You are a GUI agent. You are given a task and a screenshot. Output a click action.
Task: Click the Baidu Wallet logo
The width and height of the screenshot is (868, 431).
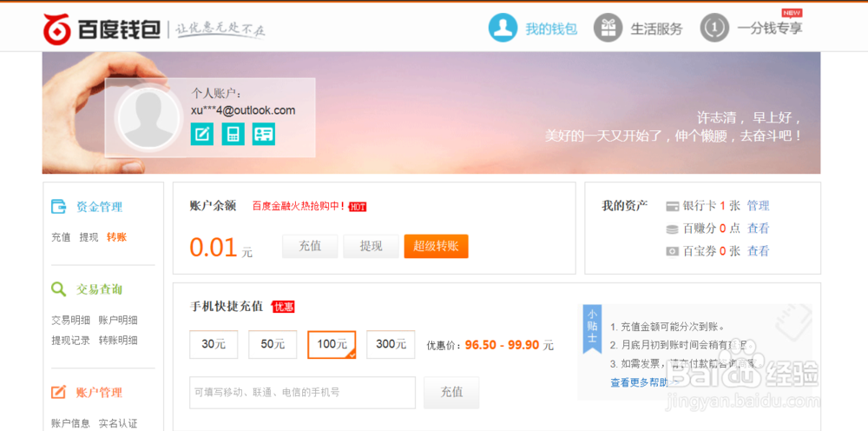click(x=102, y=29)
